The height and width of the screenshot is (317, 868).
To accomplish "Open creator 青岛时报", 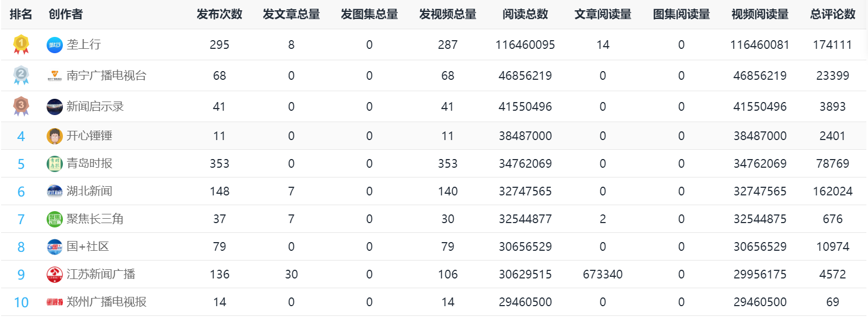I will pyautogui.click(x=89, y=163).
